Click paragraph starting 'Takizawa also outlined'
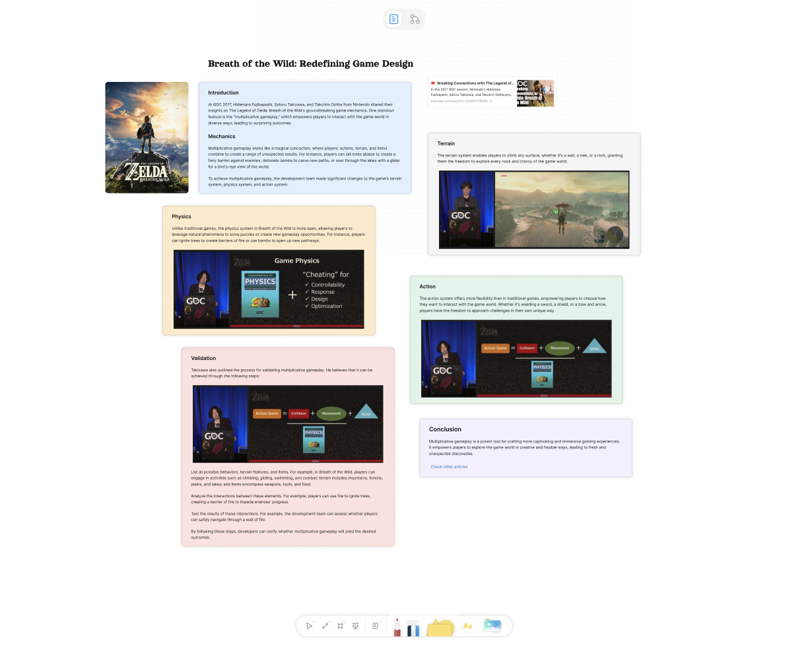Viewport: 812px width, 646px height. [282, 373]
